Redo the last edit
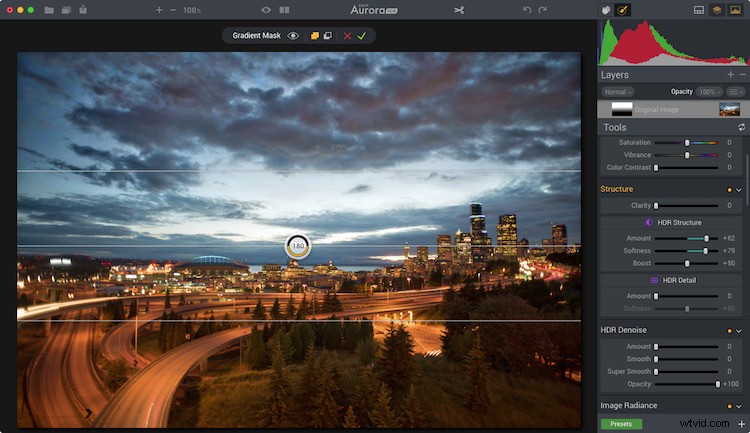The width and height of the screenshot is (750, 433). click(542, 10)
